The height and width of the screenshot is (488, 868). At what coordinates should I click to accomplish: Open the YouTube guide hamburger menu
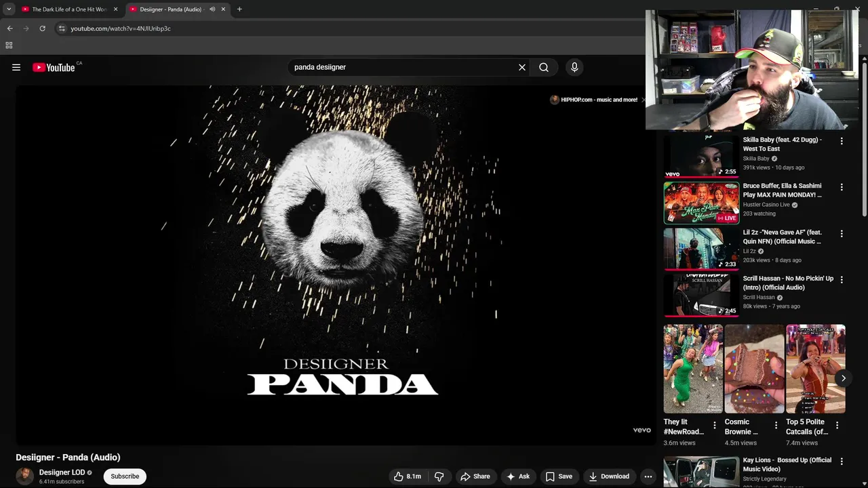point(16,67)
